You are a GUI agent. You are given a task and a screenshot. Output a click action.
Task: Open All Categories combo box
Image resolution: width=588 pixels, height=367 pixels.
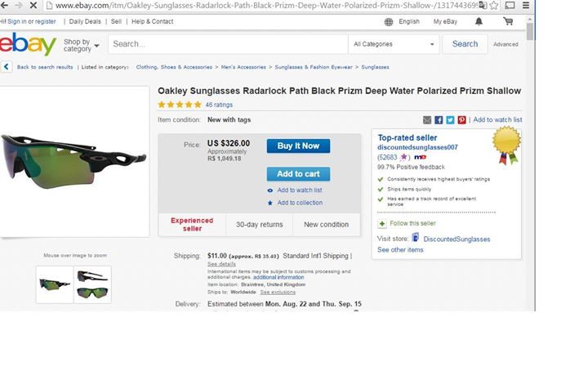point(394,44)
